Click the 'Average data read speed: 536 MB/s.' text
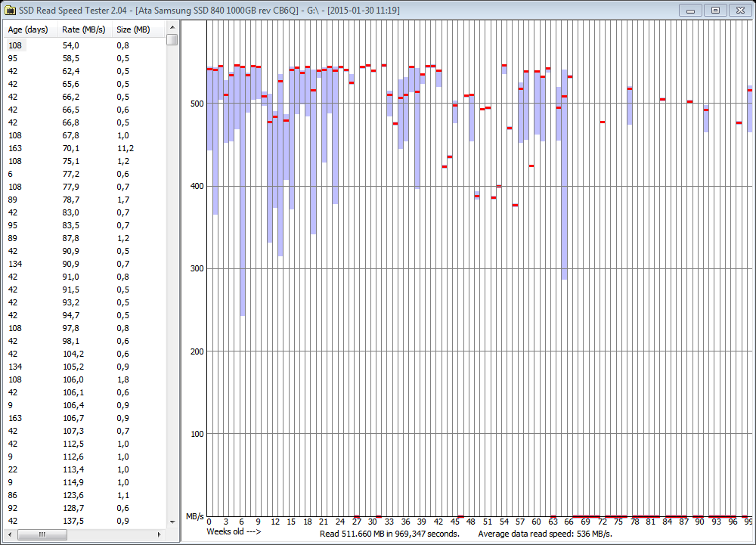This screenshot has height=545, width=756. tap(545, 534)
